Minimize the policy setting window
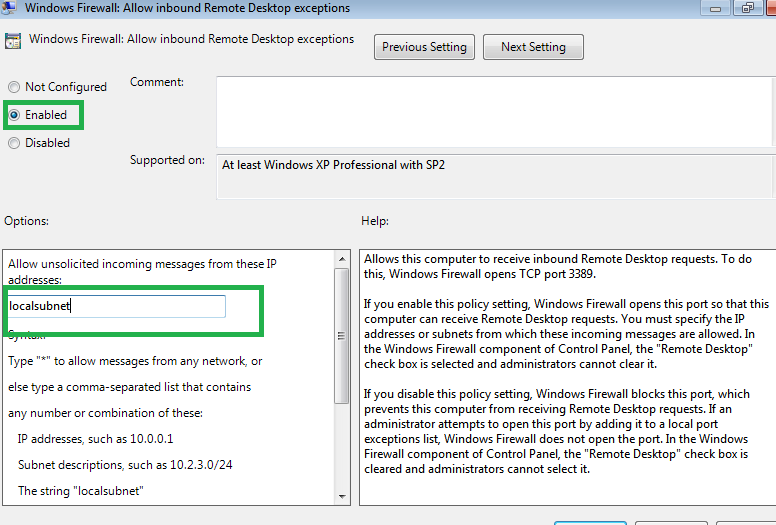This screenshot has width=776, height=525. [x=716, y=8]
